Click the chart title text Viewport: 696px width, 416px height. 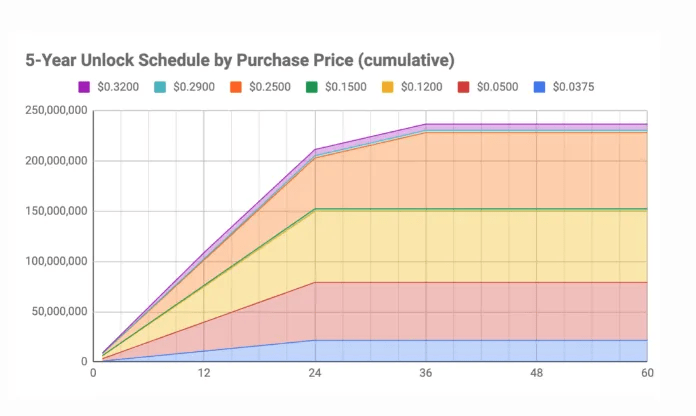tap(240, 59)
